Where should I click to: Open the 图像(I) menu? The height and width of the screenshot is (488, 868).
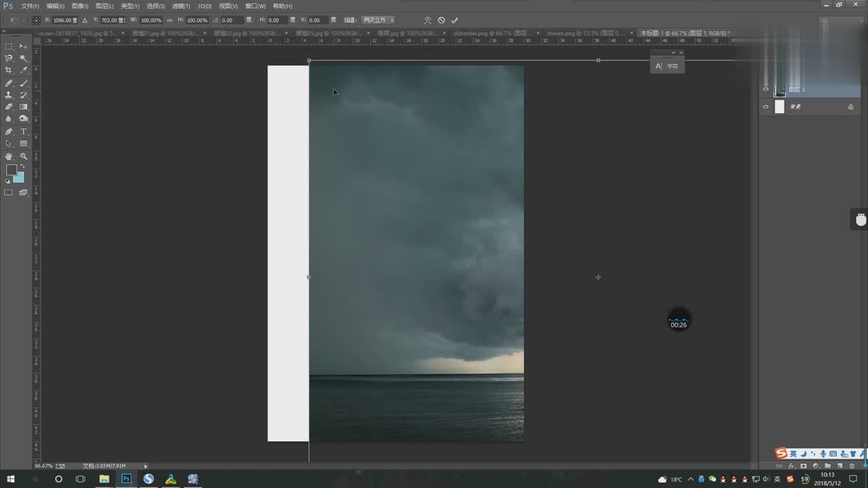click(x=80, y=6)
